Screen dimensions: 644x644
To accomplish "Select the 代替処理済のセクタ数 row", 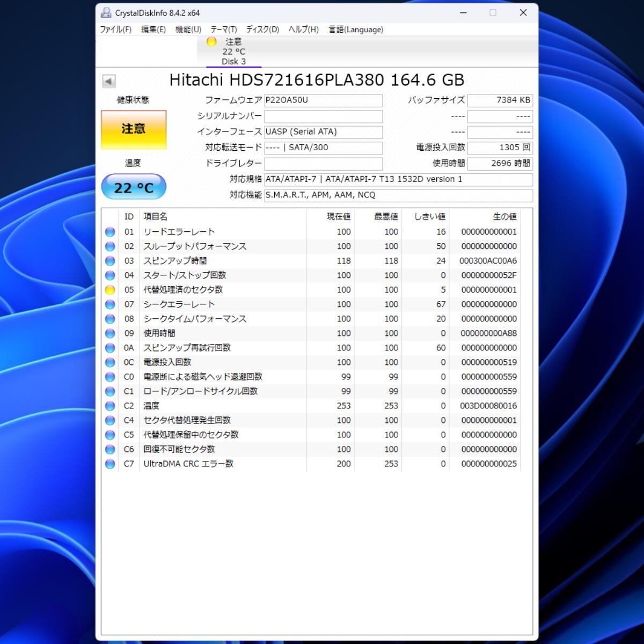I will coord(182,290).
